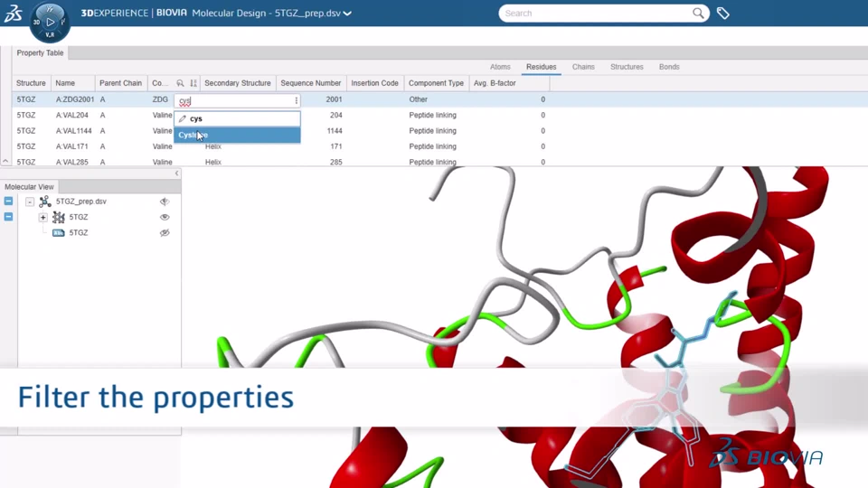
Task: Select the A:VAL285 residue cell
Action: point(72,162)
